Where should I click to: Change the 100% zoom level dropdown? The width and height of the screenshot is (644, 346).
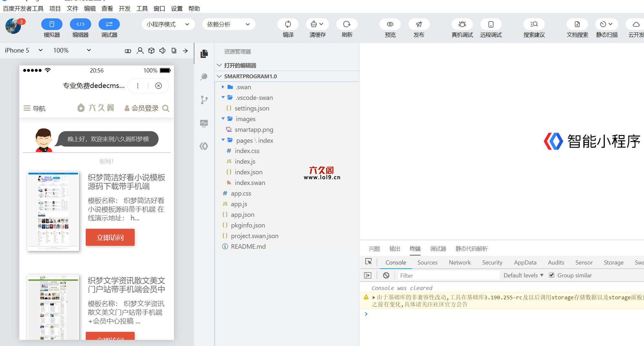tap(72, 50)
